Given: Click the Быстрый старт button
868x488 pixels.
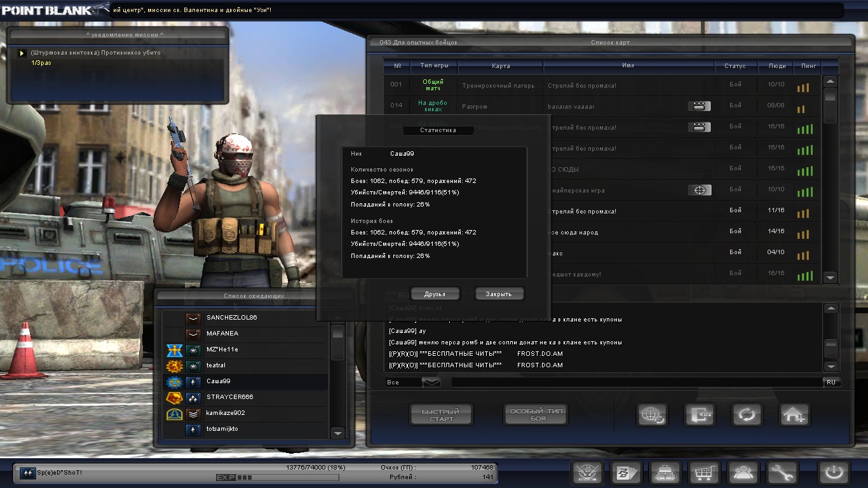Looking at the screenshot, I should 442,415.
